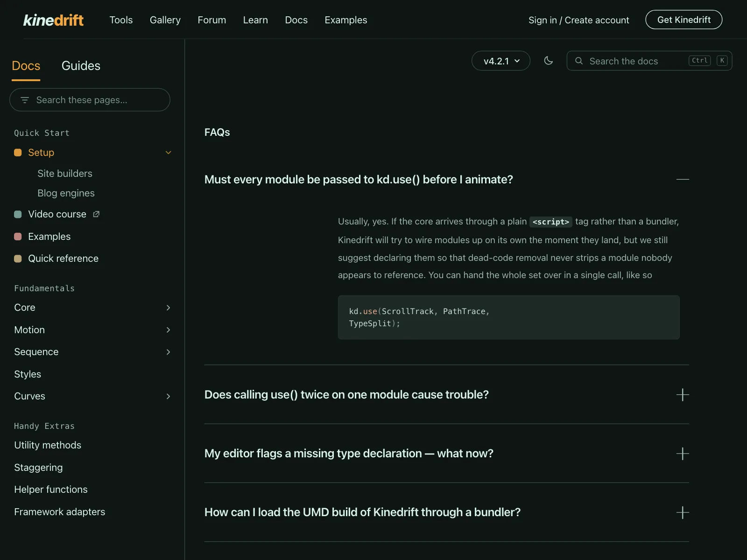747x560 pixels.
Task: Click the Fundamentals section label
Action: [44, 288]
